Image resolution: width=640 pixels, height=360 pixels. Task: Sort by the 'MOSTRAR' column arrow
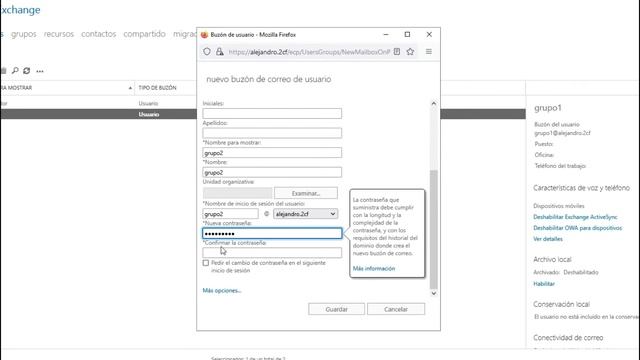(130, 88)
